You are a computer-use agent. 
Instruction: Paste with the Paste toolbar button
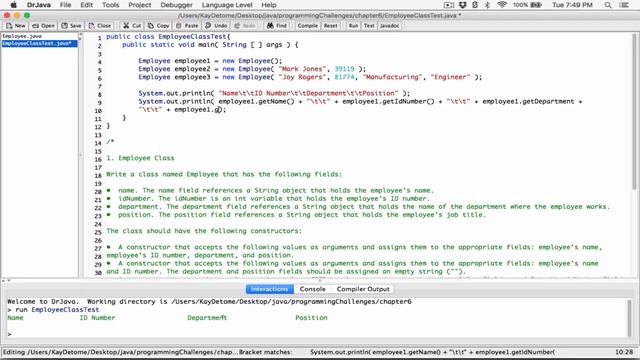click(187, 26)
